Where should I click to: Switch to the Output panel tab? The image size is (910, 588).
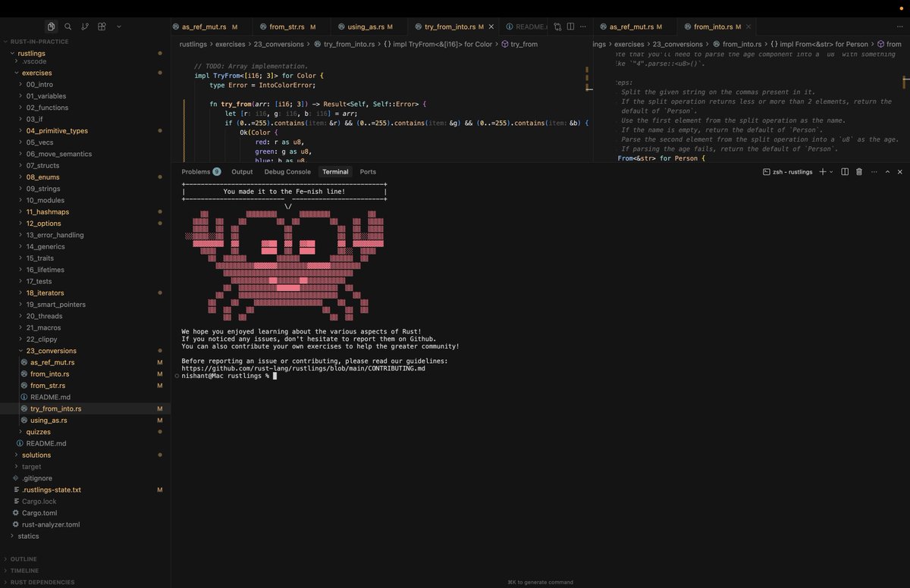tap(242, 172)
